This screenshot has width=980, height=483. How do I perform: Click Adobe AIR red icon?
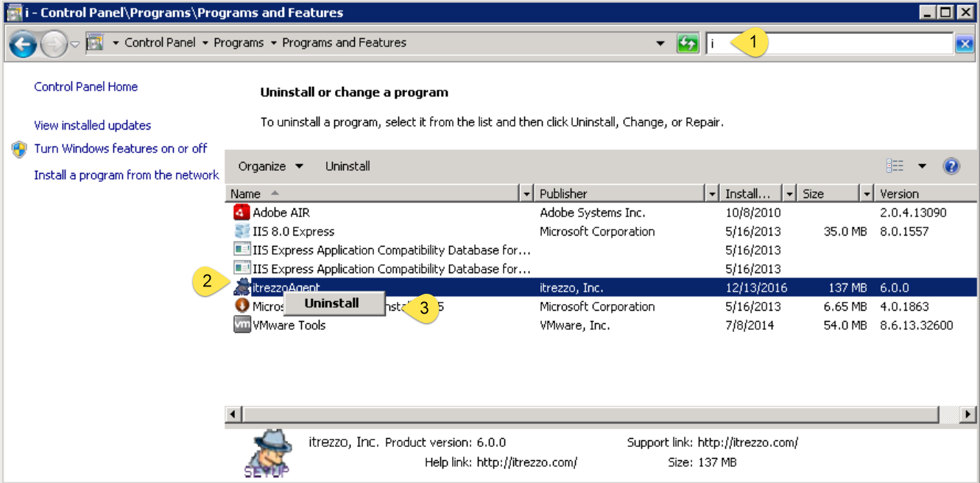242,213
